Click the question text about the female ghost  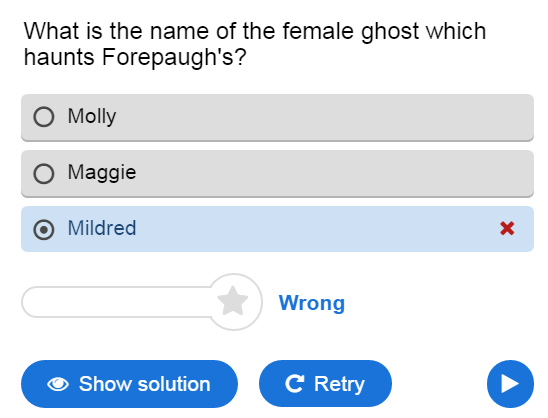[x=254, y=44]
